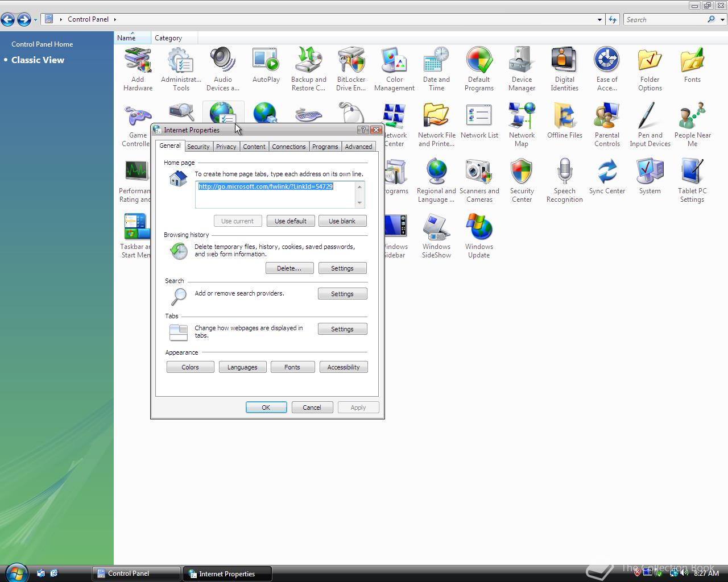This screenshot has height=582, width=728.
Task: Select the General tab
Action: tap(169, 145)
